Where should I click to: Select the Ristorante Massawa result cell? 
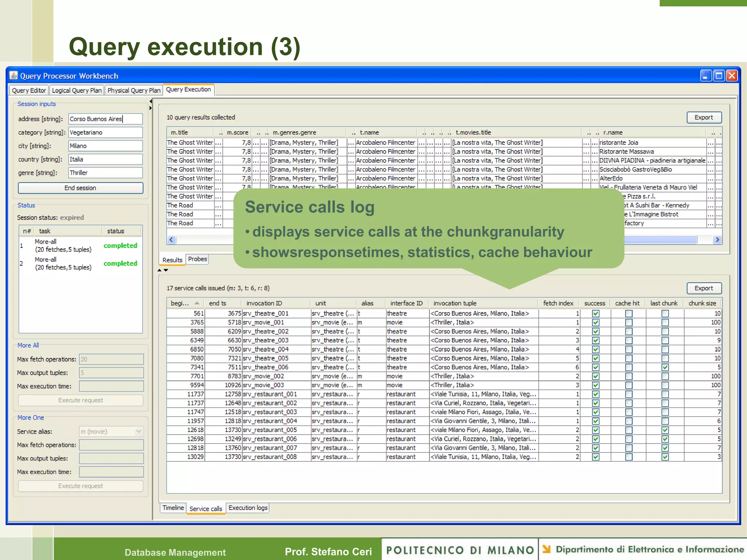point(652,151)
